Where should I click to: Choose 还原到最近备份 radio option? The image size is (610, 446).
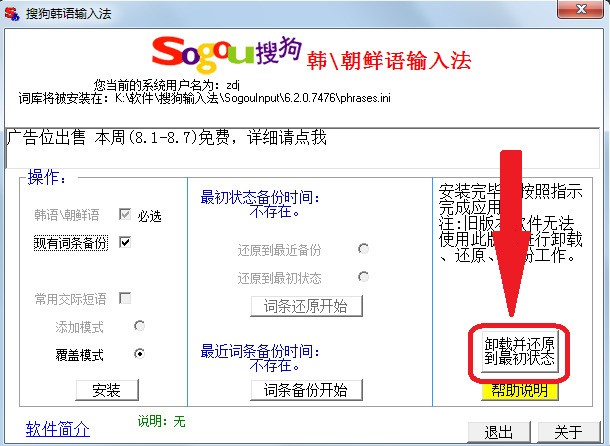(x=363, y=249)
